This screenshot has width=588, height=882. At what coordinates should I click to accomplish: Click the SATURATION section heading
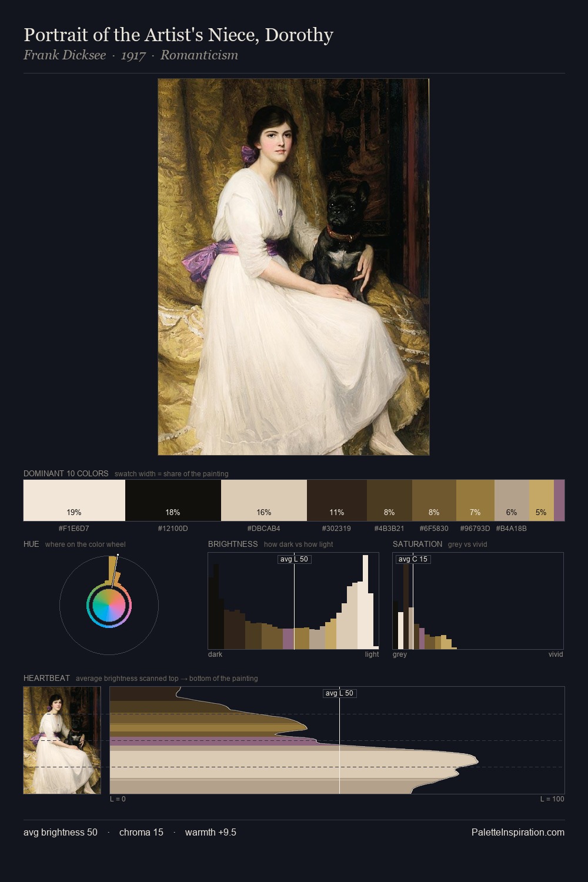[417, 544]
